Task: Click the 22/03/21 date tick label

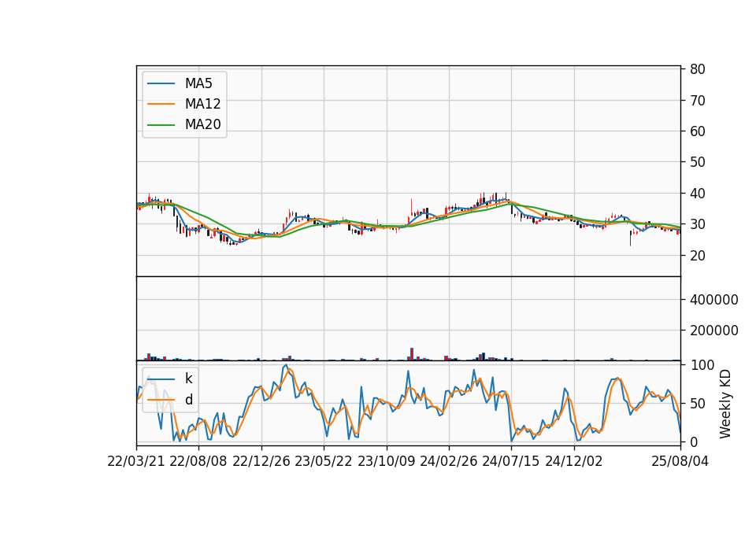Action: click(x=136, y=462)
